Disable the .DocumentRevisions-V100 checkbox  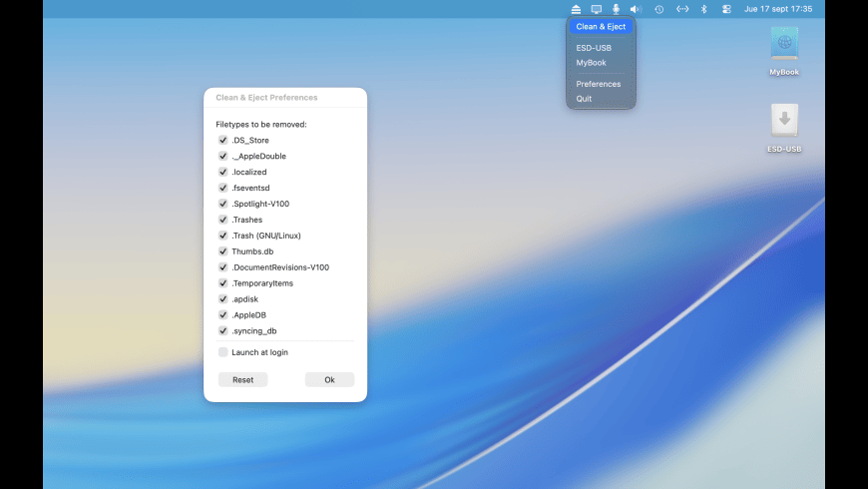click(223, 266)
